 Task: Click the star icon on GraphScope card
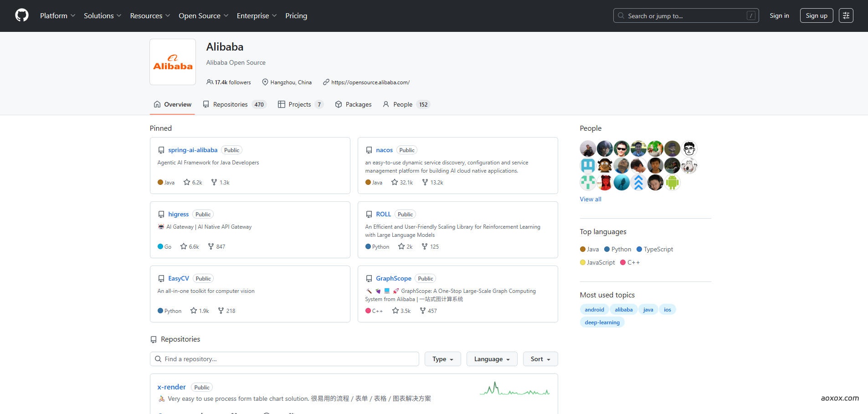395,311
